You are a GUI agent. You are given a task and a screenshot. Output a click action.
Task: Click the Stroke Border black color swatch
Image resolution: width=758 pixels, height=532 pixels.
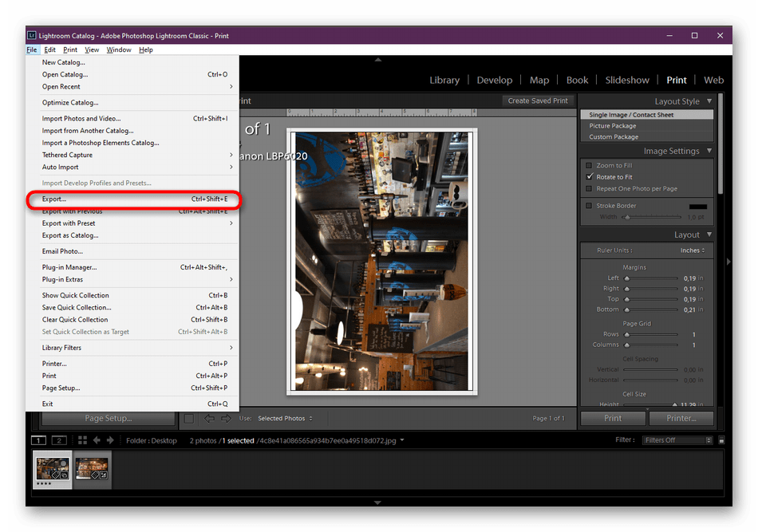click(697, 207)
